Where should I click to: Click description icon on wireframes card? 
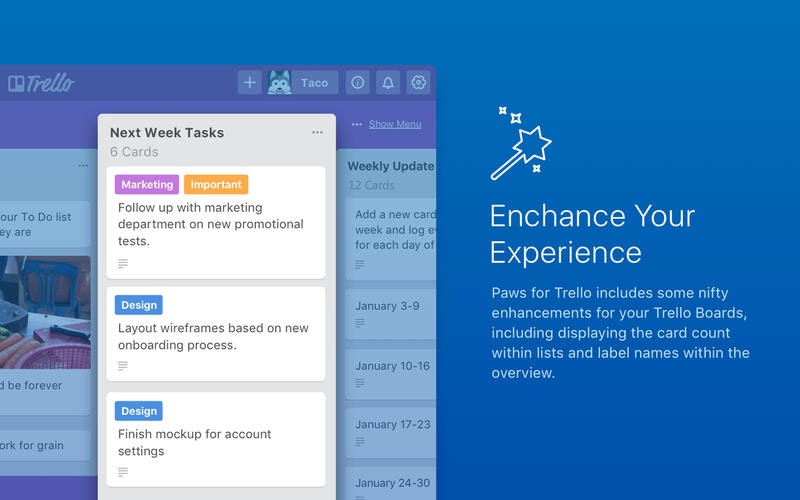click(122, 365)
